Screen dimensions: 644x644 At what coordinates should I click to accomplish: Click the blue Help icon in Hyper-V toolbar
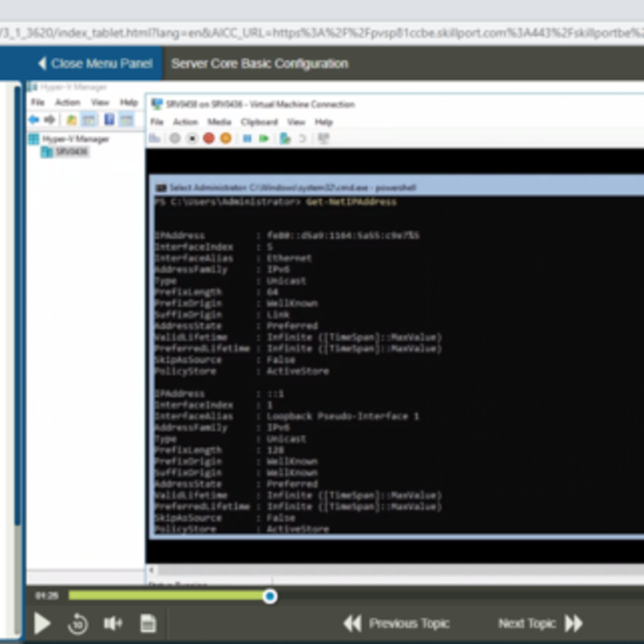point(109,119)
